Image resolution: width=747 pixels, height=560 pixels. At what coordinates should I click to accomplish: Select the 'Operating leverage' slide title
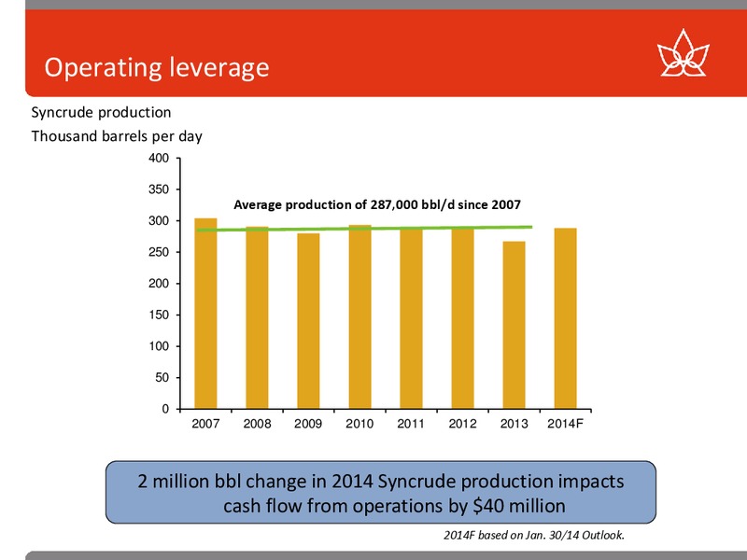157,67
